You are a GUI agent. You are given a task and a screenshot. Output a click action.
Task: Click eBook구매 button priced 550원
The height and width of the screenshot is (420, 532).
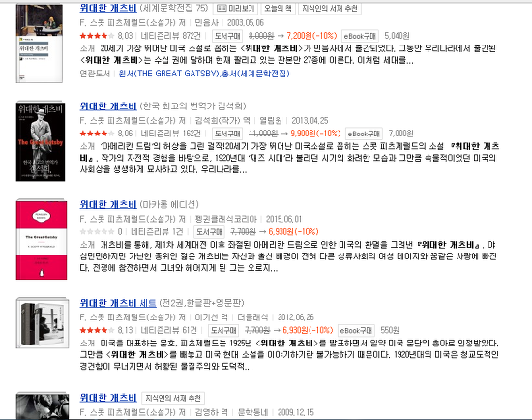356,330
